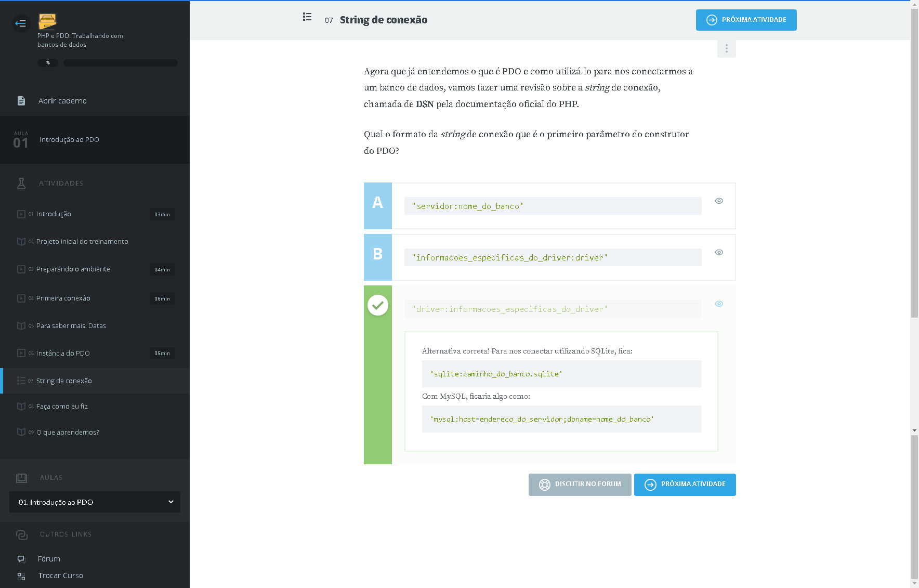Toggle eye icon for alternative B

click(719, 253)
